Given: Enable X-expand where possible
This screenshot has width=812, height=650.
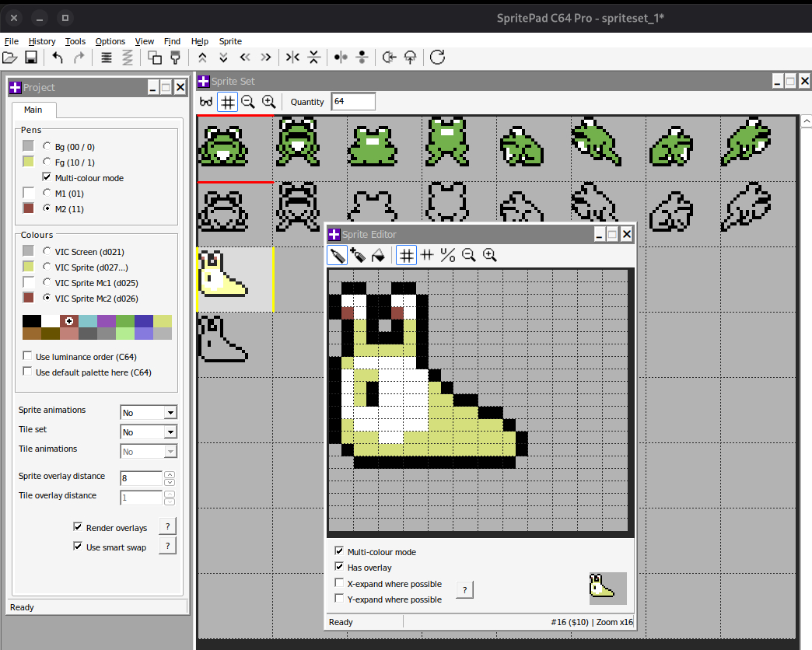Looking at the screenshot, I should click(x=339, y=583).
